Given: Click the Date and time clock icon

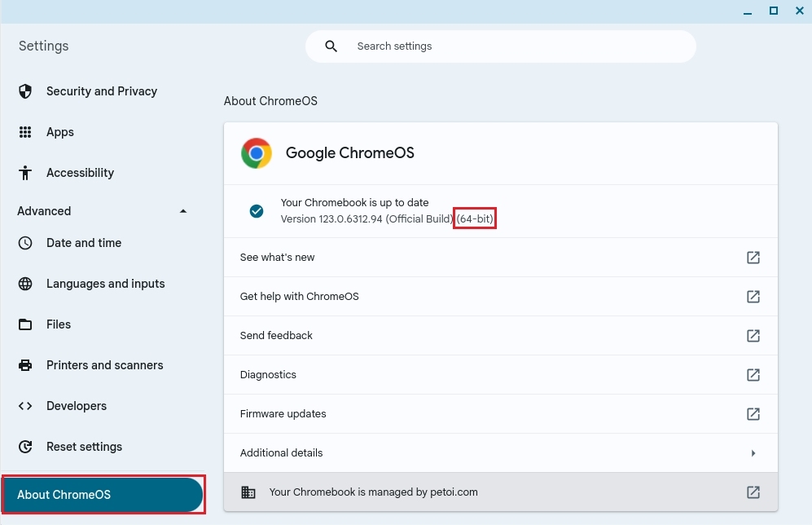Looking at the screenshot, I should point(25,243).
